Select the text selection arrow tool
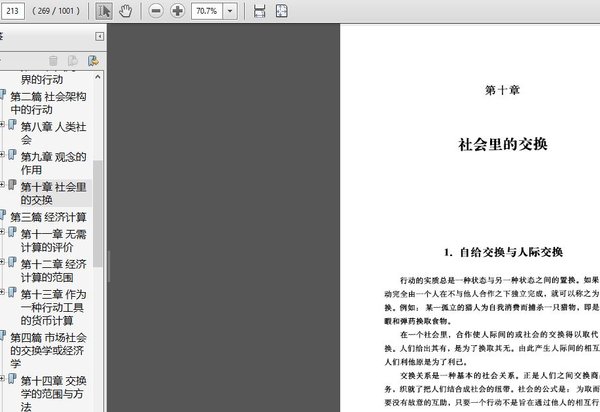The width and height of the screenshot is (600, 412). [x=105, y=11]
